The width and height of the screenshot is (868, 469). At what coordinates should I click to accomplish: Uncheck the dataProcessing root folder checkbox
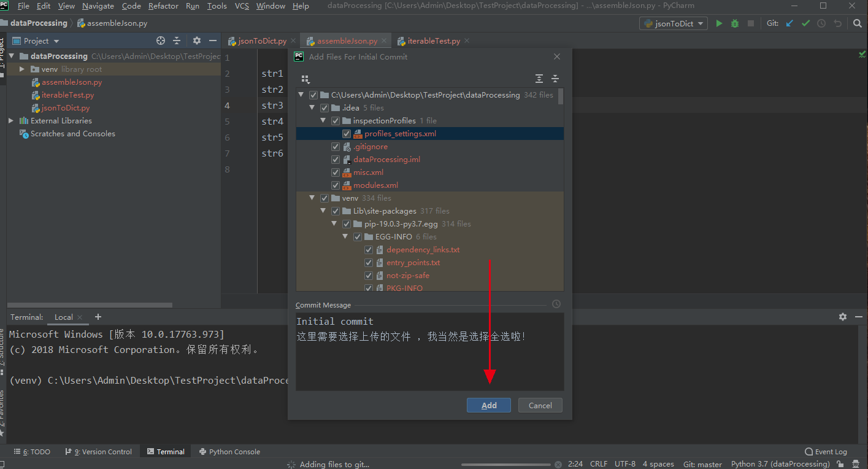pyautogui.click(x=313, y=95)
